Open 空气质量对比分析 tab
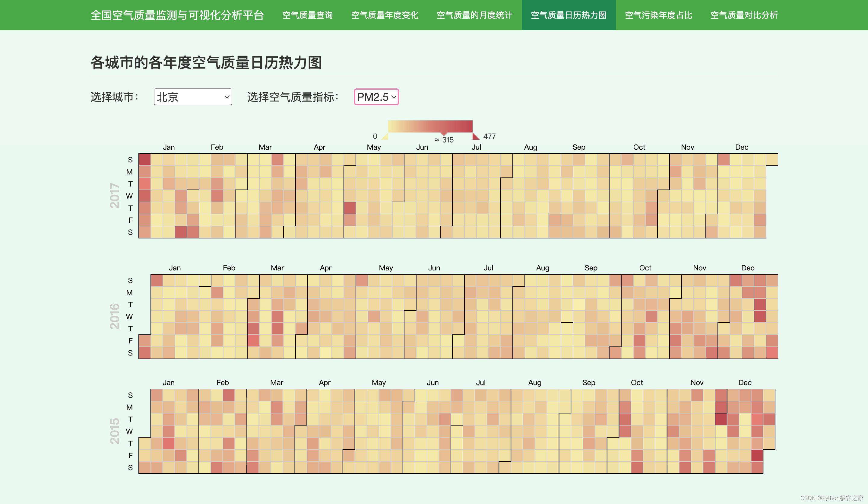Screen dimensions: 868x504 (x=744, y=15)
